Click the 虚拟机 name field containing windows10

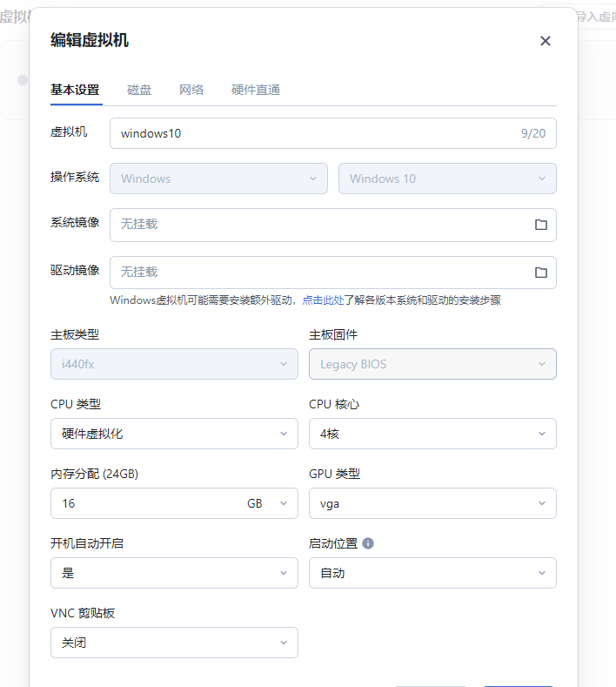point(313,133)
